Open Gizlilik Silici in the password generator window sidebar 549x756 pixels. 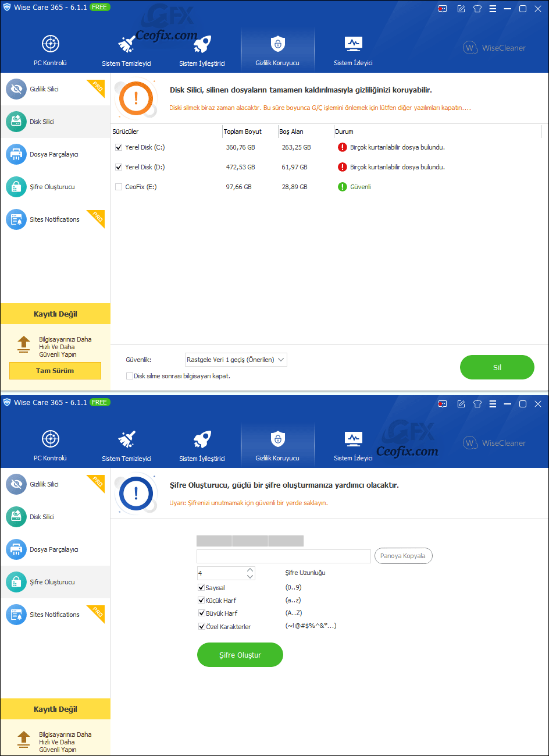click(55, 484)
